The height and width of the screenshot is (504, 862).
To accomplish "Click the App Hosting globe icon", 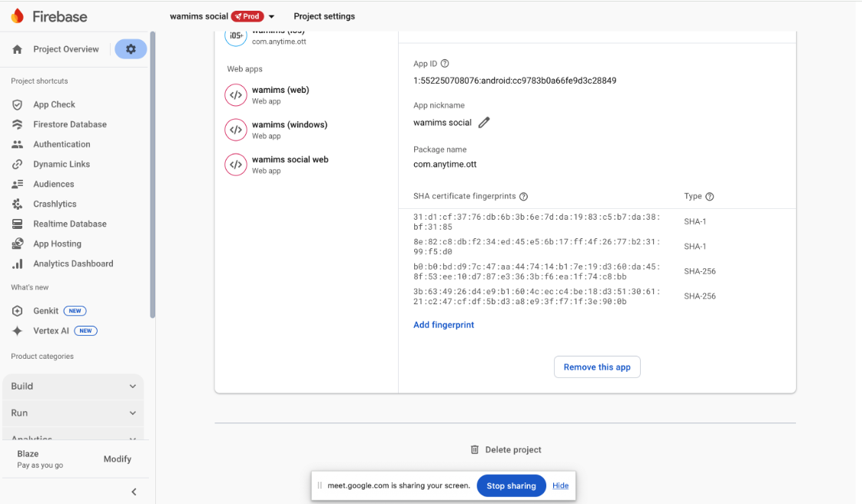I will 17,244.
